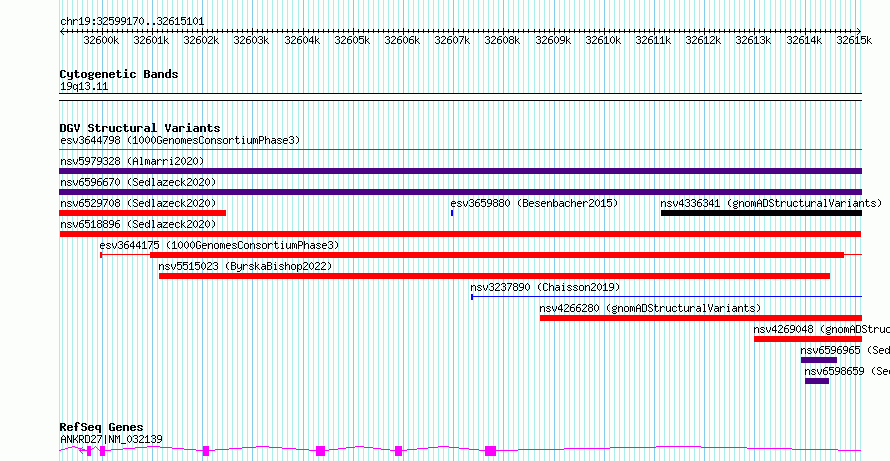Select the 32610k ruler tick label
Viewport: 890px width, 461px height.
pyautogui.click(x=603, y=40)
